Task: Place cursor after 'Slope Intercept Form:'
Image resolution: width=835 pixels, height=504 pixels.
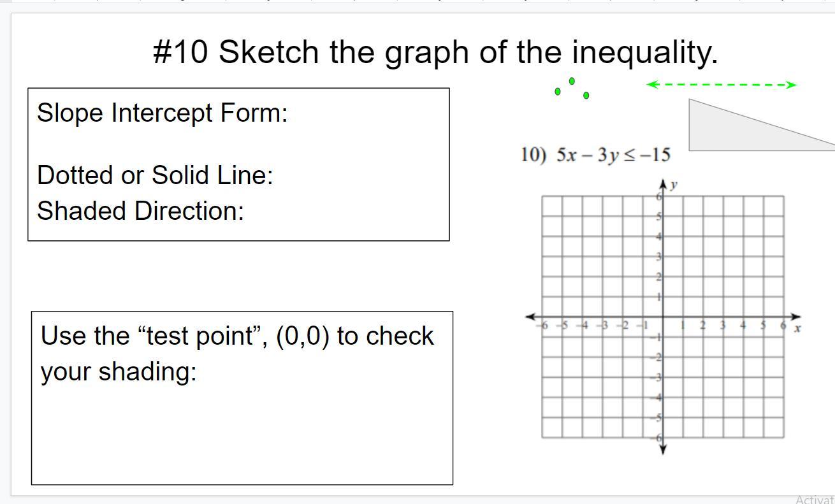Action: (289, 113)
